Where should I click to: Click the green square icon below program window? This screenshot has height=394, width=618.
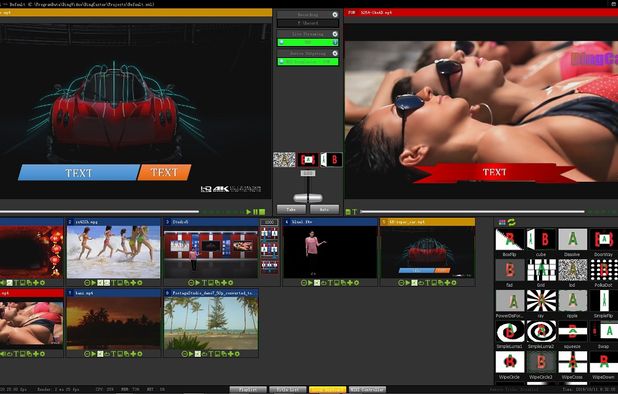click(x=348, y=212)
